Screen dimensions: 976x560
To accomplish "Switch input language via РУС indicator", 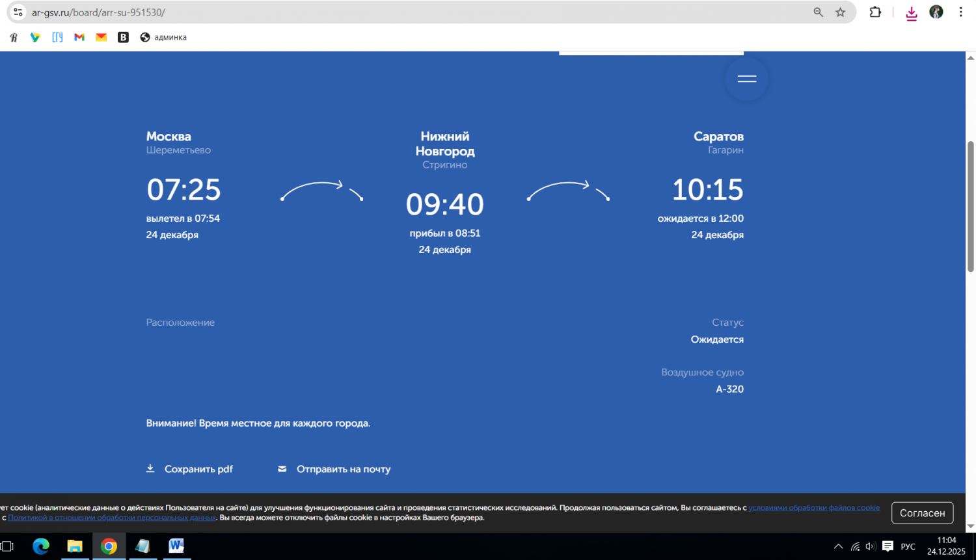I will pos(908,546).
